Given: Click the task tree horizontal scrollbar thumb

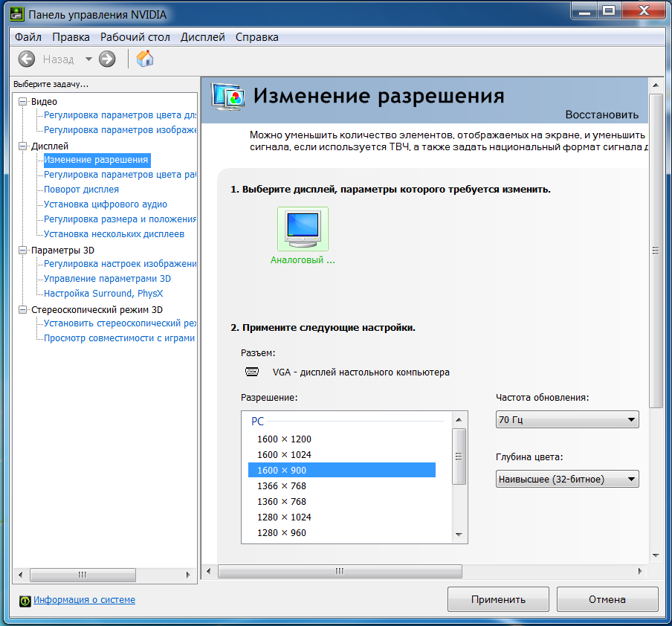Looking at the screenshot, I should (x=83, y=575).
